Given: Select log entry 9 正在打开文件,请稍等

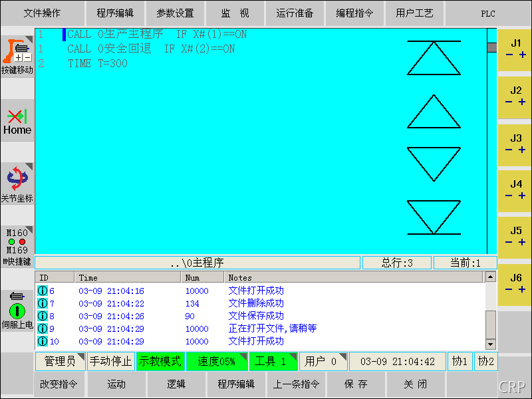Looking at the screenshot, I should (260, 329).
